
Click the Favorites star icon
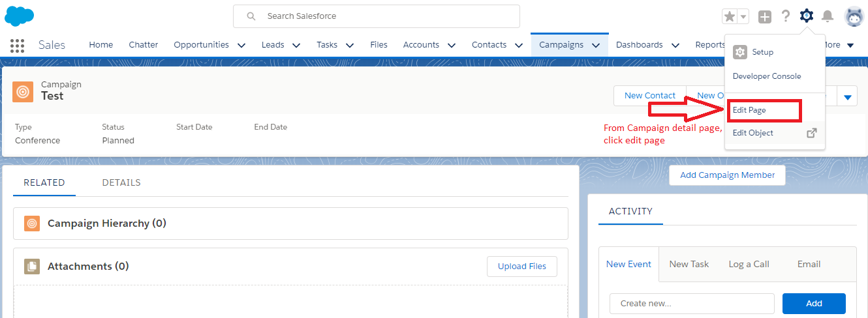pyautogui.click(x=730, y=16)
